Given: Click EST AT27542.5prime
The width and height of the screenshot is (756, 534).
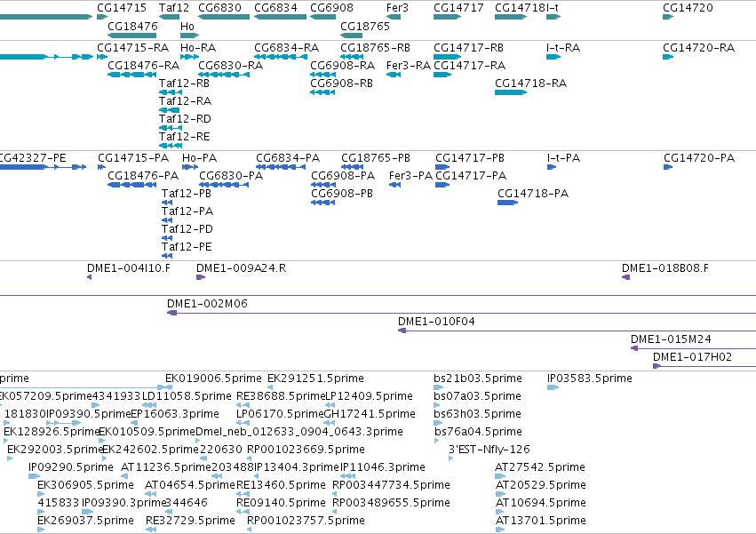Looking at the screenshot, I should tap(540, 467).
